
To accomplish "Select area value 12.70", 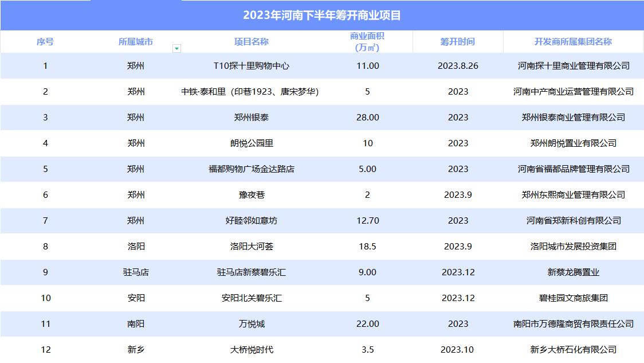I will click(368, 221).
